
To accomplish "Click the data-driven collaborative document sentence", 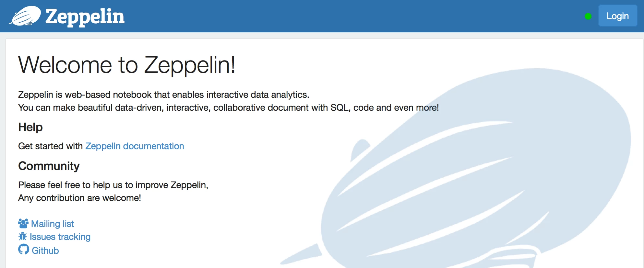I will pos(229,108).
